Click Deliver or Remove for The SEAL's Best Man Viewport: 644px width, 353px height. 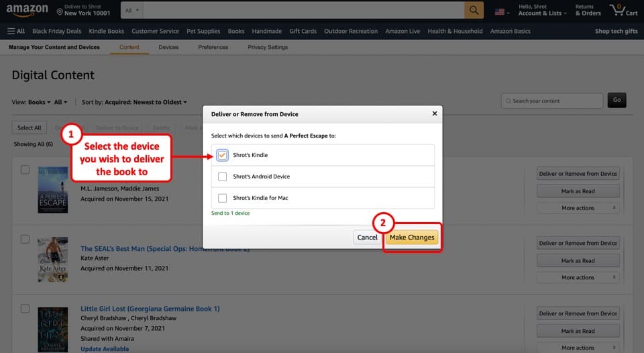578,244
